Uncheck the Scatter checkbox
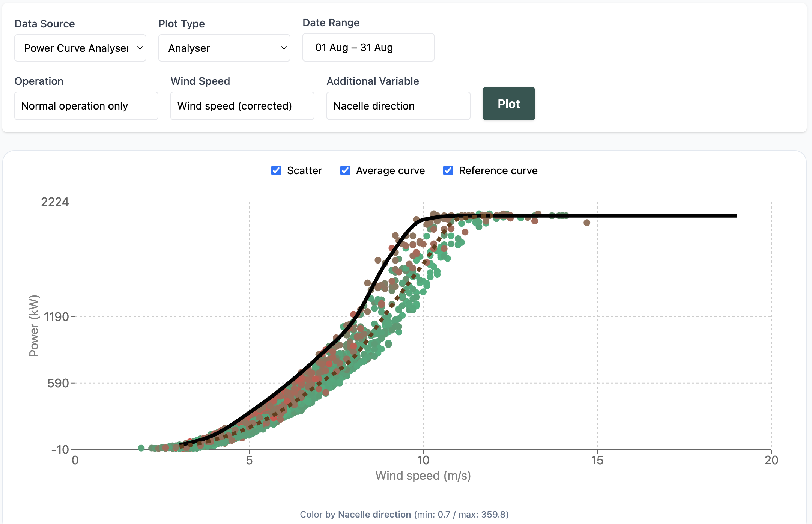 coord(276,170)
